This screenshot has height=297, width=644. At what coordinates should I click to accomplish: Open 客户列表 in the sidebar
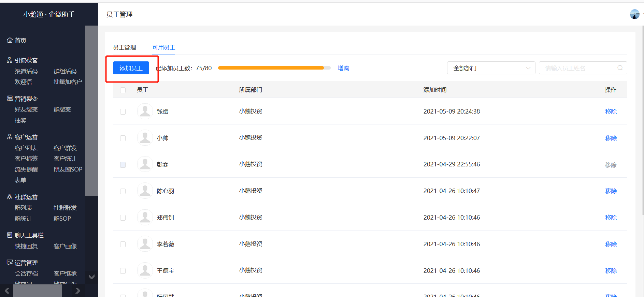(26, 148)
